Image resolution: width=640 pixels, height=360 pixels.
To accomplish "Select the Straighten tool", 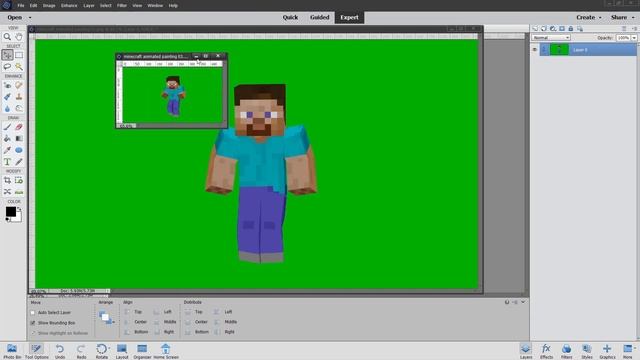I will tap(19, 191).
